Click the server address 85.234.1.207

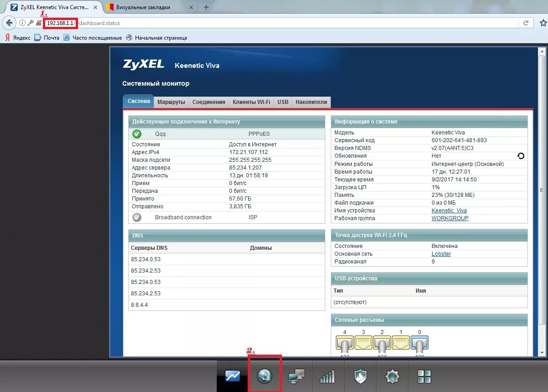[x=245, y=168]
